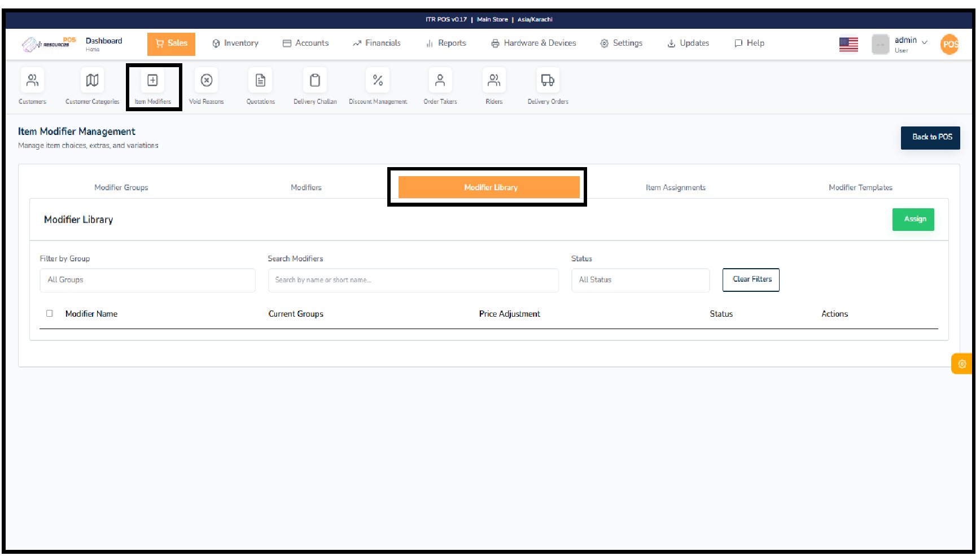This screenshot has height=560, width=980.
Task: Open the admin user dropdown
Action: point(910,43)
